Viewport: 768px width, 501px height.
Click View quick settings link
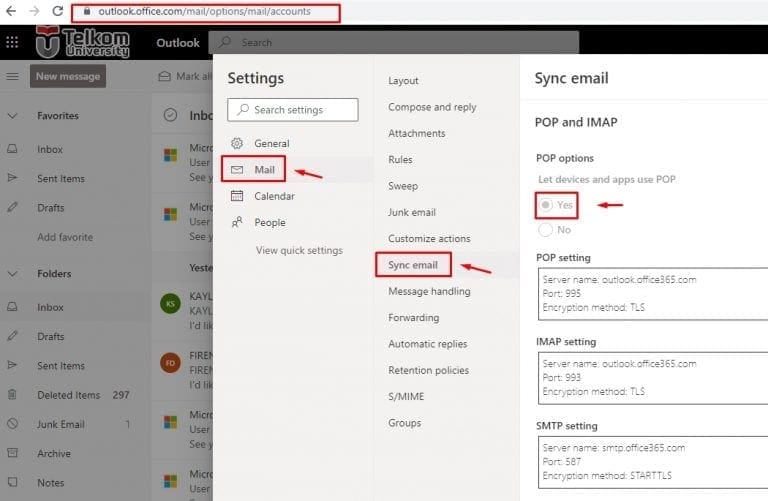click(x=299, y=250)
